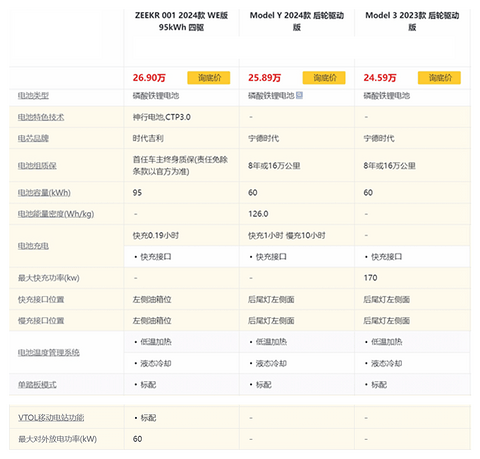Click the 25.89万 price for Model Y
This screenshot has height=459, width=480.
(x=264, y=78)
